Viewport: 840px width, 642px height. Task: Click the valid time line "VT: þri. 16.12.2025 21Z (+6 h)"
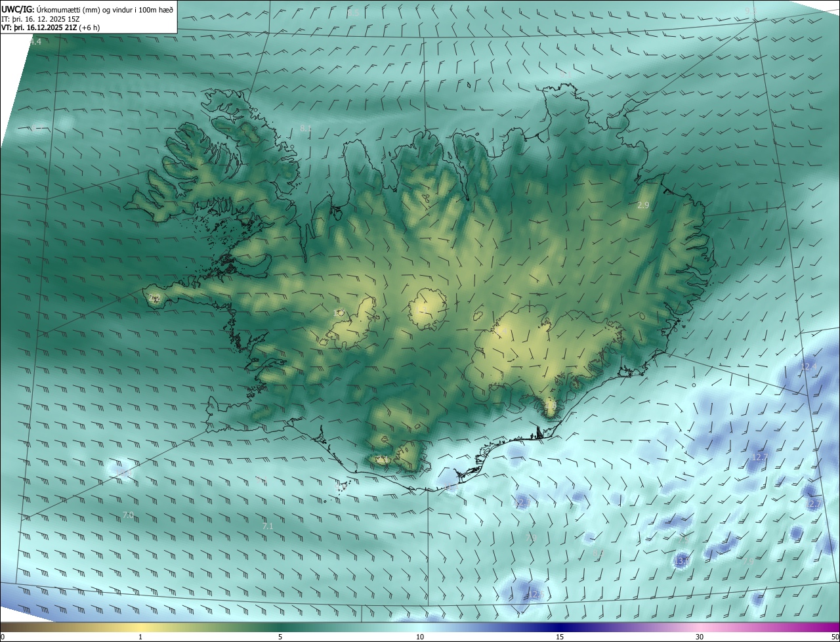pyautogui.click(x=51, y=28)
